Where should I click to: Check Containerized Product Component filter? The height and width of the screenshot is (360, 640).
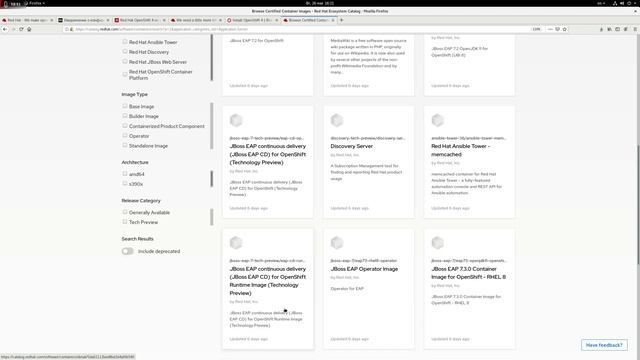pos(125,126)
